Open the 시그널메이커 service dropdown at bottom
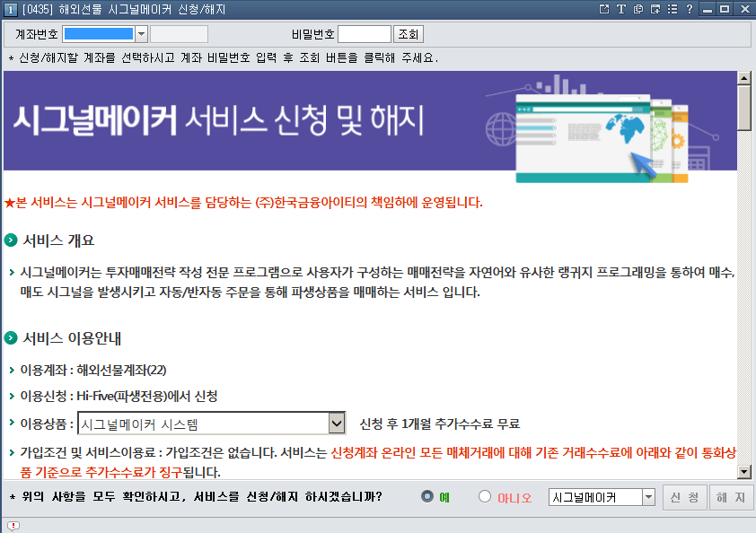The width and height of the screenshot is (756, 533). (648, 497)
